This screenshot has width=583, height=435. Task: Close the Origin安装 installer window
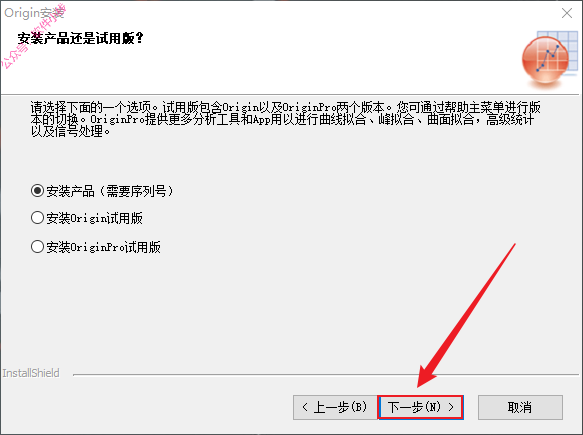[x=567, y=13]
